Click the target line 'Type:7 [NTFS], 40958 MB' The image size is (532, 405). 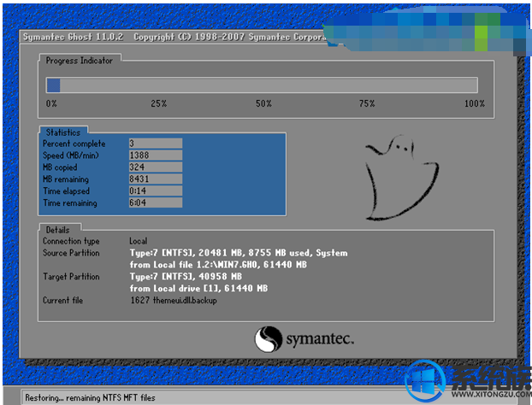click(x=186, y=277)
